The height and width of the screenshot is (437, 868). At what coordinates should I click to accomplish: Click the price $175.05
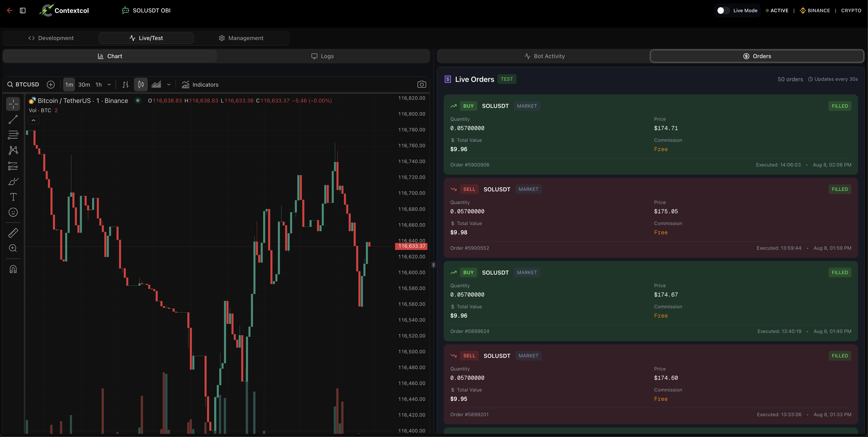tap(666, 211)
